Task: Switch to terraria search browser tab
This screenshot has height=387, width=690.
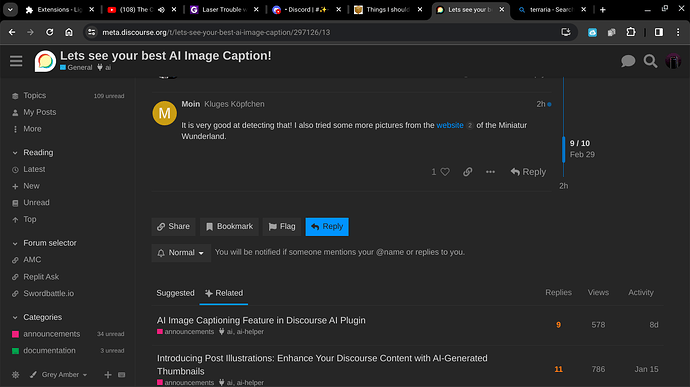Action: coord(551,10)
